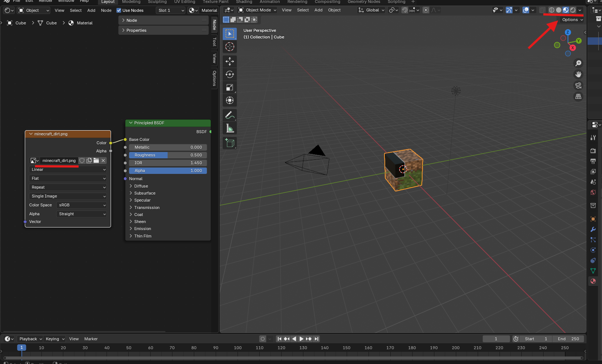Unlink minecraft_dirt.png with X icon
The image size is (602, 364).
tap(103, 161)
